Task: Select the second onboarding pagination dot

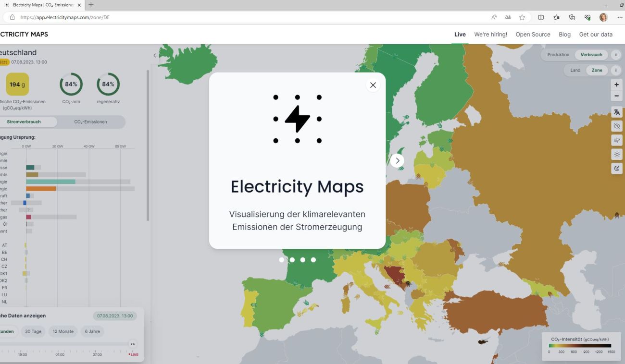Action: [292, 260]
